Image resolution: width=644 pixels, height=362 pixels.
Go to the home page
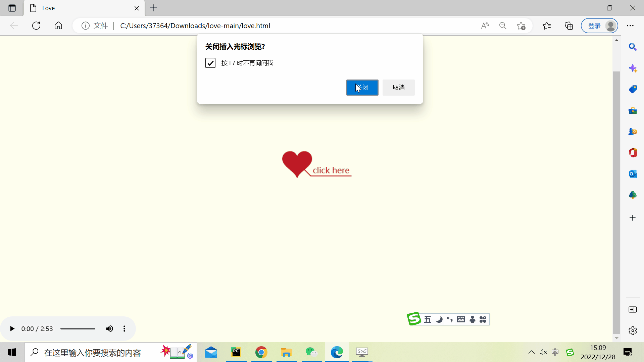(x=58, y=25)
